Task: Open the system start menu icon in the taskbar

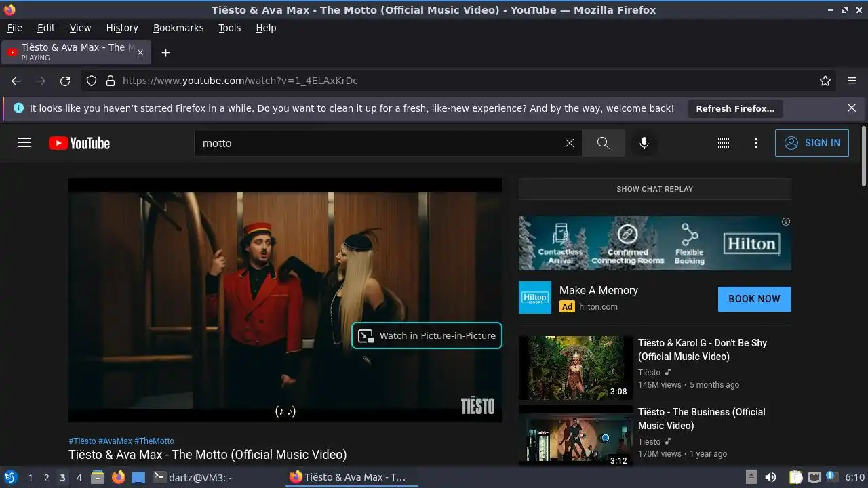Action: coord(10,477)
